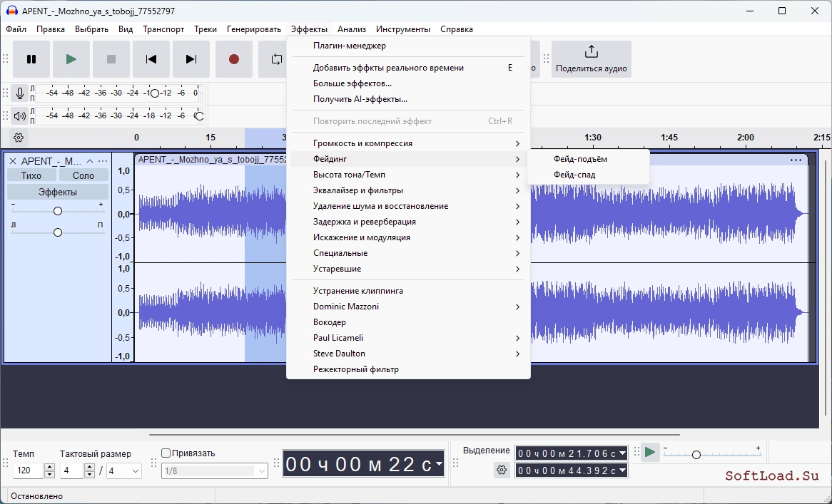Select Добавить эффекты реального времени
832x504 pixels.
pos(409,68)
